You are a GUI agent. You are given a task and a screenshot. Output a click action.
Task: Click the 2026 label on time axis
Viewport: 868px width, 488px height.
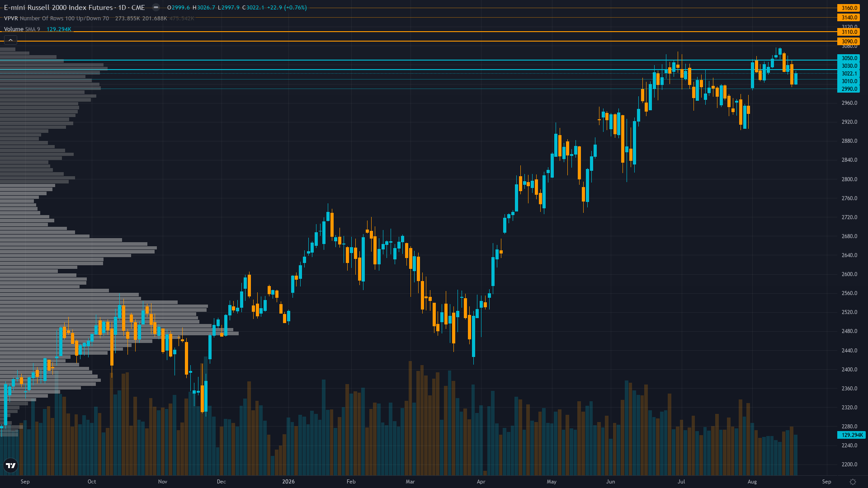pyautogui.click(x=288, y=482)
